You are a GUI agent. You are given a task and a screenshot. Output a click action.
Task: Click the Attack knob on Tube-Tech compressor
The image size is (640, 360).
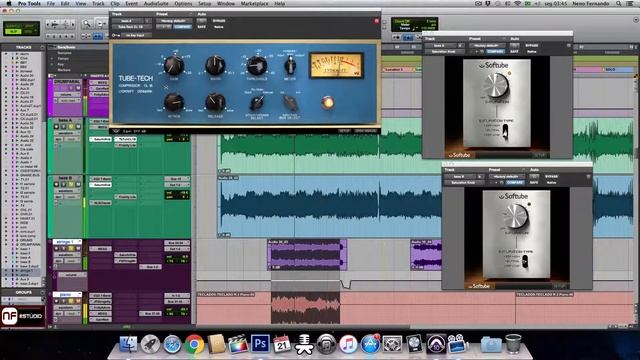coord(174,102)
